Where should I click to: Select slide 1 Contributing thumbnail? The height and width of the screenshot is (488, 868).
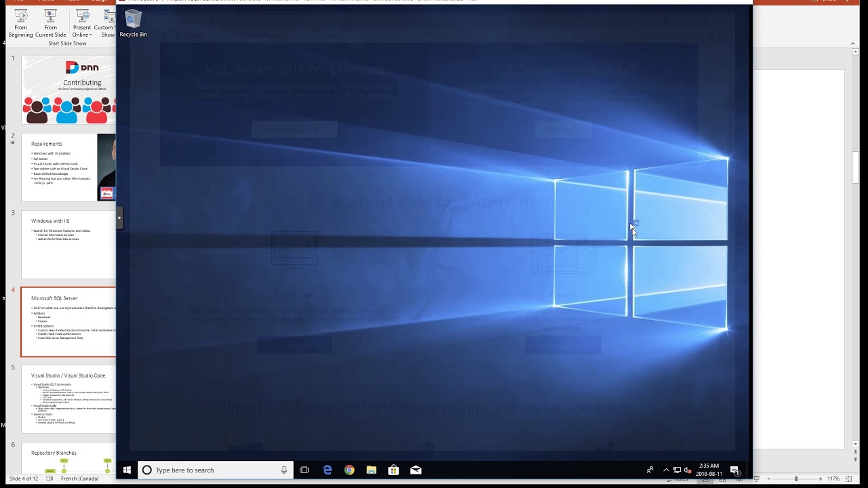(x=68, y=90)
